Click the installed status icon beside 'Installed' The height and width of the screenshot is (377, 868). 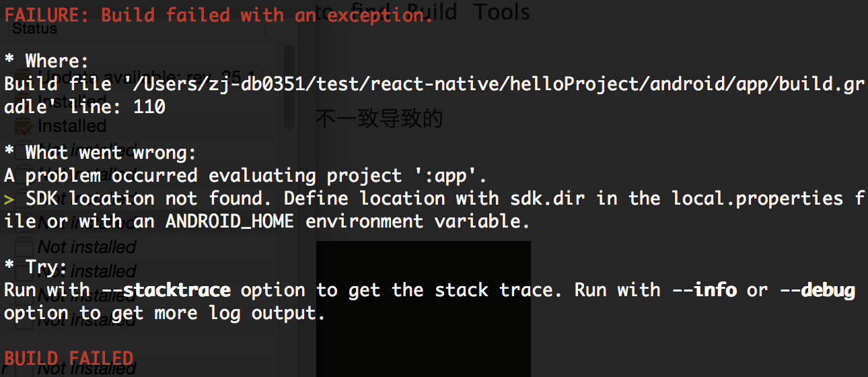(24, 126)
